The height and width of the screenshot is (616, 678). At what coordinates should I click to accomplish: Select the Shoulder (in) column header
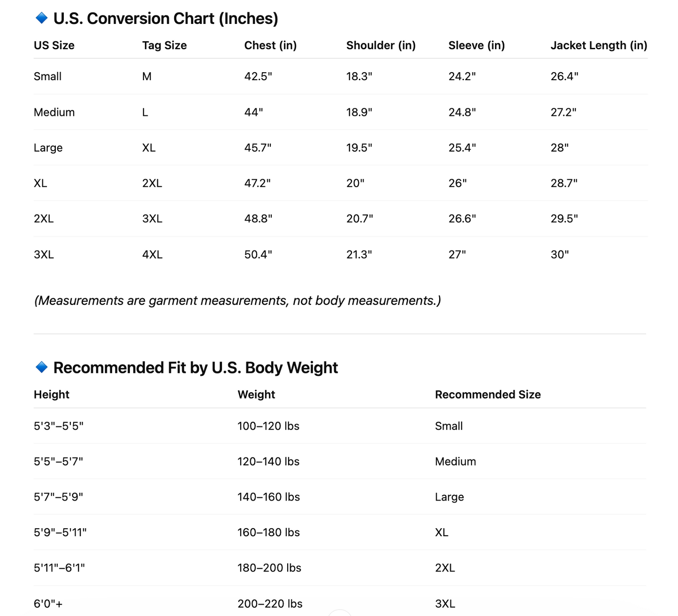point(381,46)
